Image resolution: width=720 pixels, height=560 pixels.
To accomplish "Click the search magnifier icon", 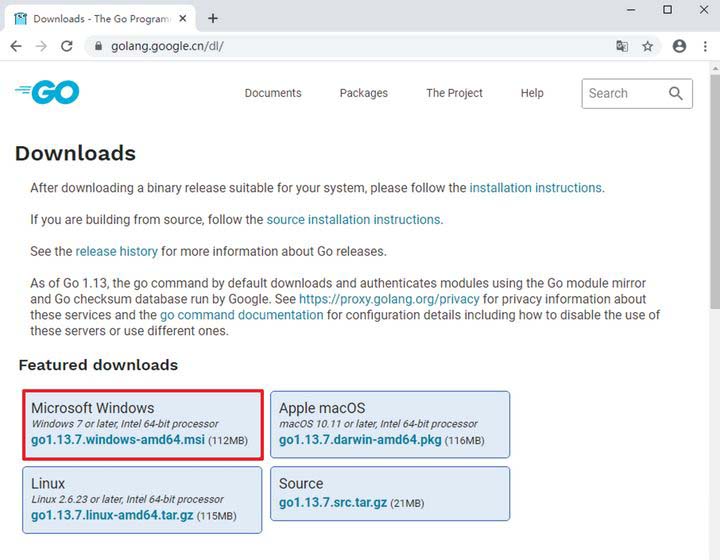I will [675, 93].
